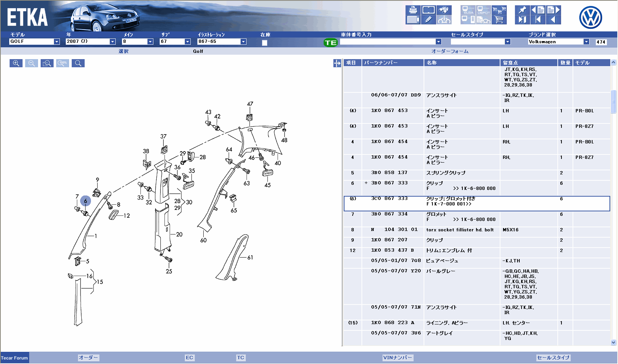Click highlighted callout 6 in the diagram
Image resolution: width=618 pixels, height=364 pixels.
click(x=85, y=201)
